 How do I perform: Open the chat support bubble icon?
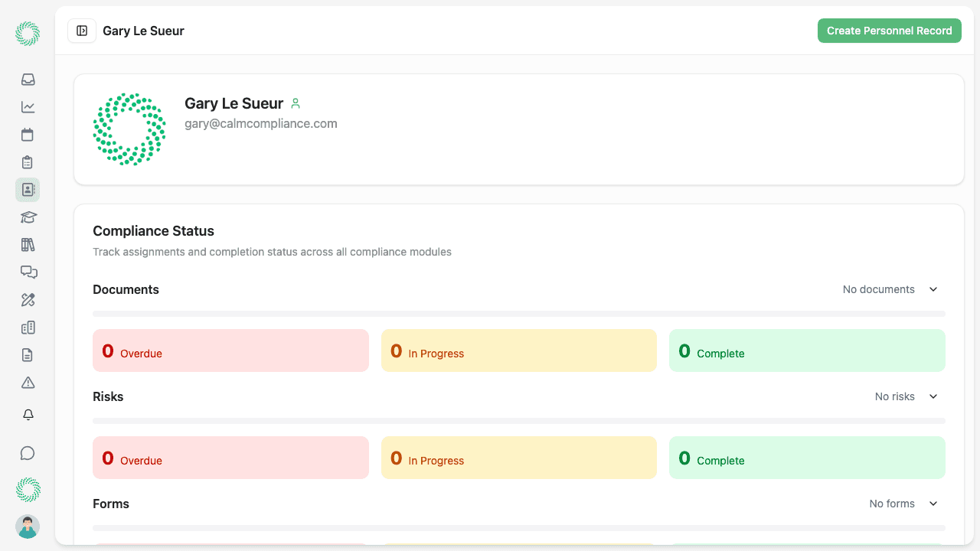(x=28, y=453)
